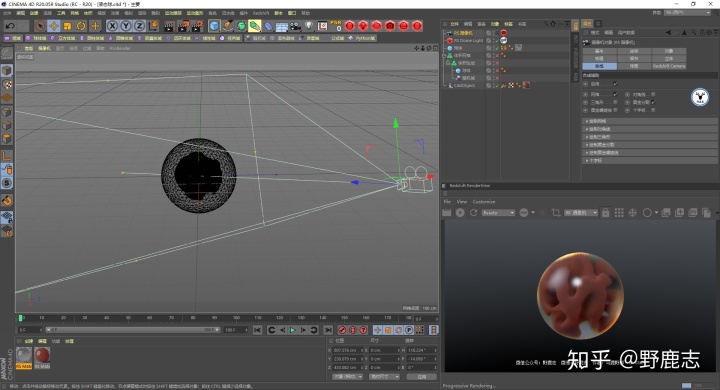Toggle green checkmark on RS Dome Light

point(496,40)
